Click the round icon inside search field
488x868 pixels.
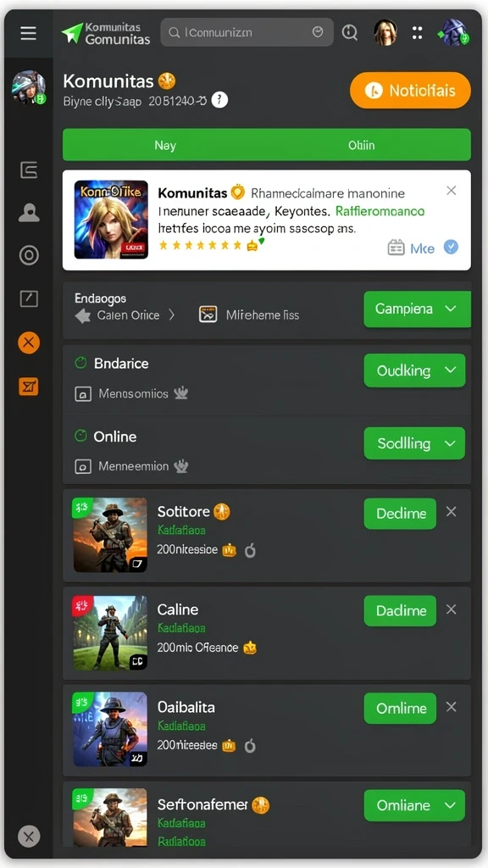tap(318, 32)
